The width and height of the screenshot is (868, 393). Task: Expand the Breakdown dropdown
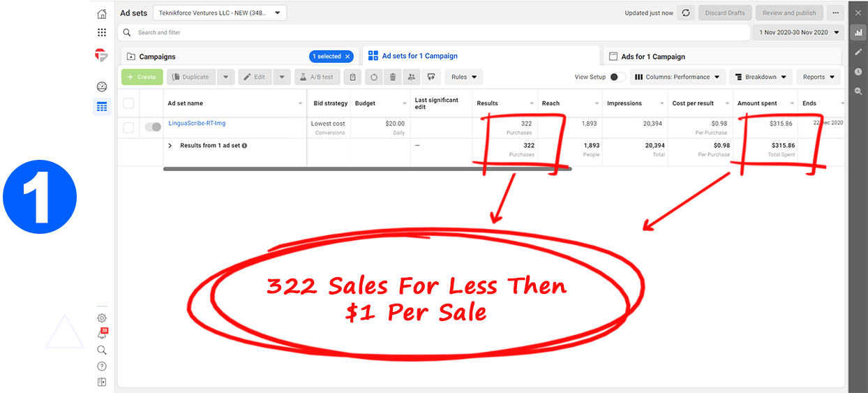click(x=761, y=77)
